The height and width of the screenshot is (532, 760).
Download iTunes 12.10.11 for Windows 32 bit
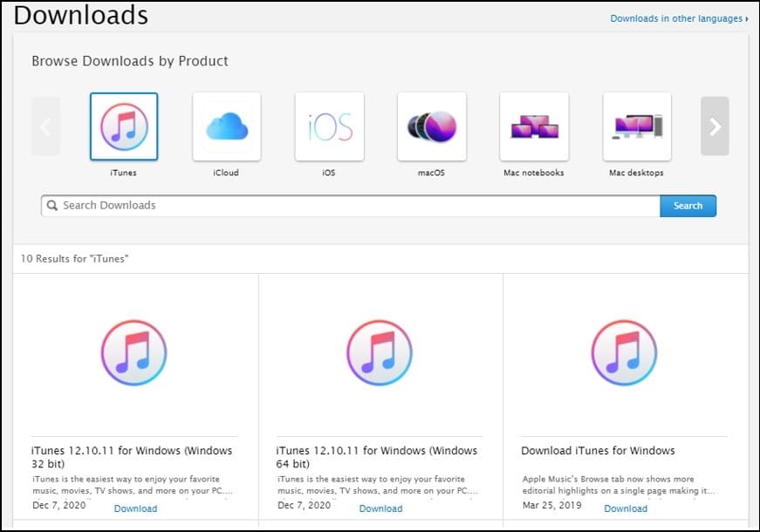(x=136, y=508)
